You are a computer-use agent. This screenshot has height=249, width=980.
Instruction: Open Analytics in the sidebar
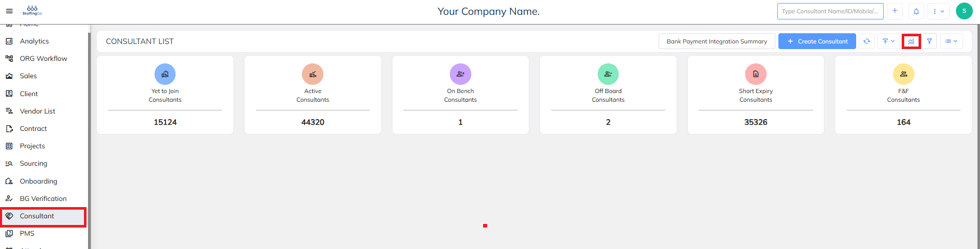(x=34, y=41)
